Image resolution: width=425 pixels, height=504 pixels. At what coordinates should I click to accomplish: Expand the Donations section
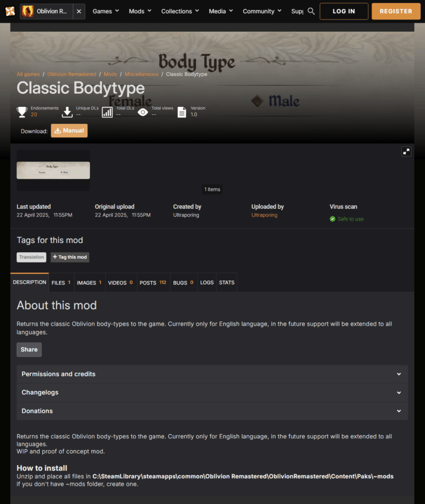click(x=212, y=411)
